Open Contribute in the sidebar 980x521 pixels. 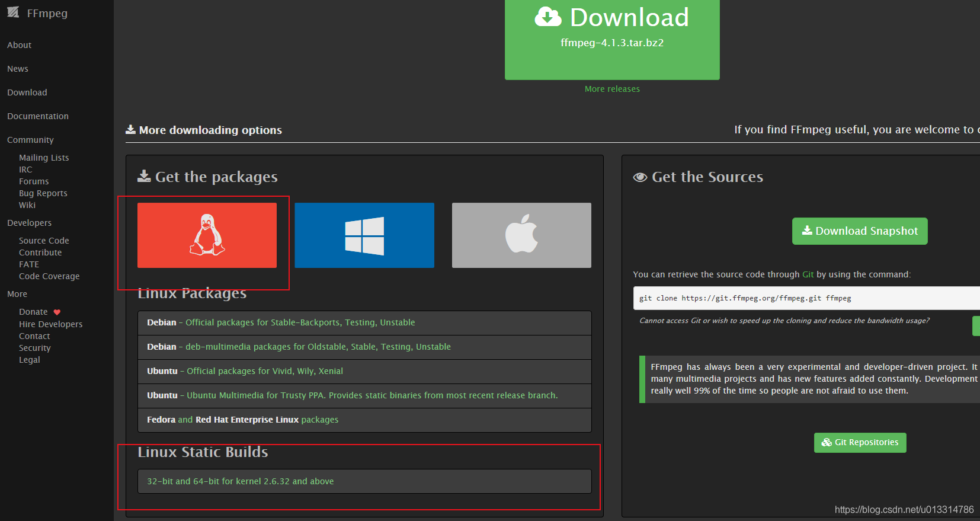[40, 252]
